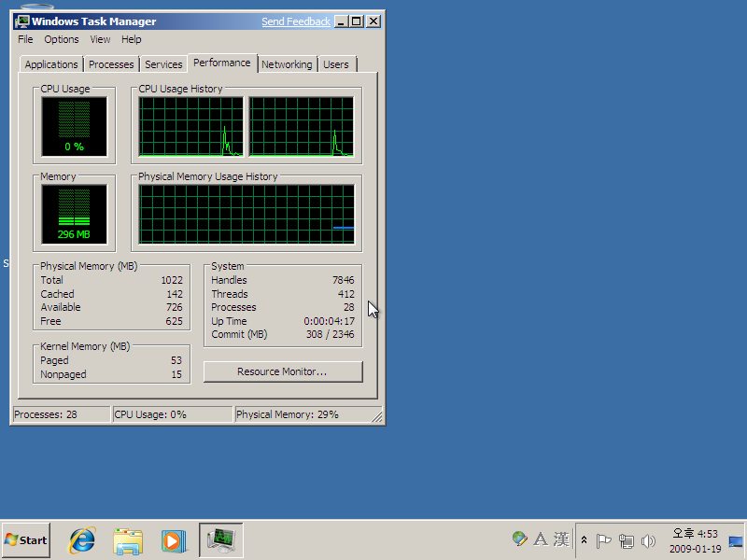Viewport: 747px width, 560px height.
Task: Click the Handles count 7846
Action: pos(343,281)
